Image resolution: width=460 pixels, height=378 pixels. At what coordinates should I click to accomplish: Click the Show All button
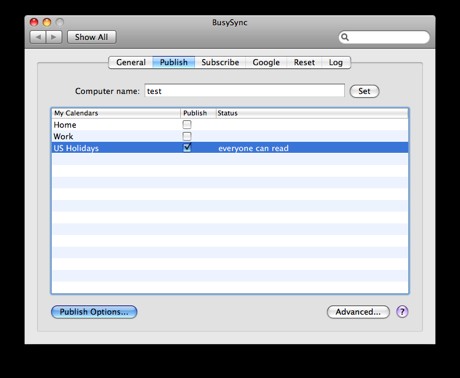(x=92, y=37)
